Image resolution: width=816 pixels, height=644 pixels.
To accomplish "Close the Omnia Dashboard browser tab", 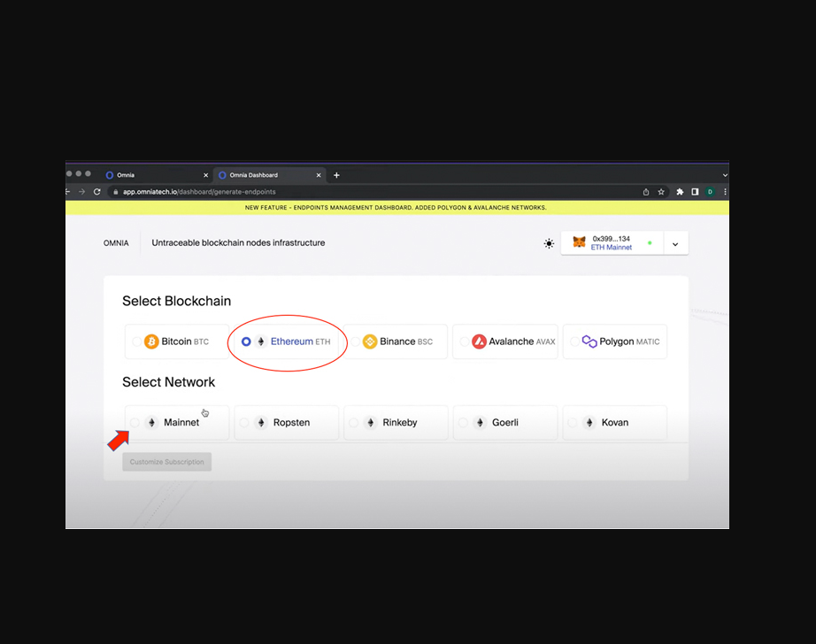I will [319, 175].
